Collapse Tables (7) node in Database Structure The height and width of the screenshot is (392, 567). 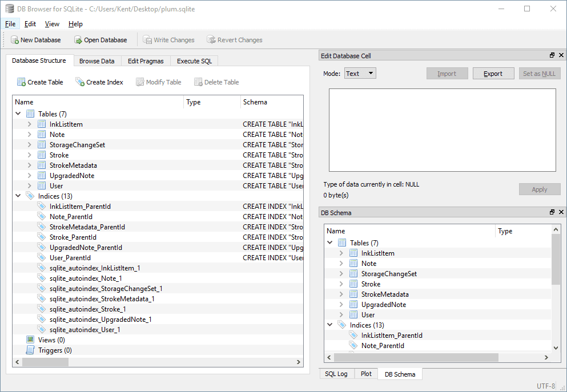[x=18, y=114]
